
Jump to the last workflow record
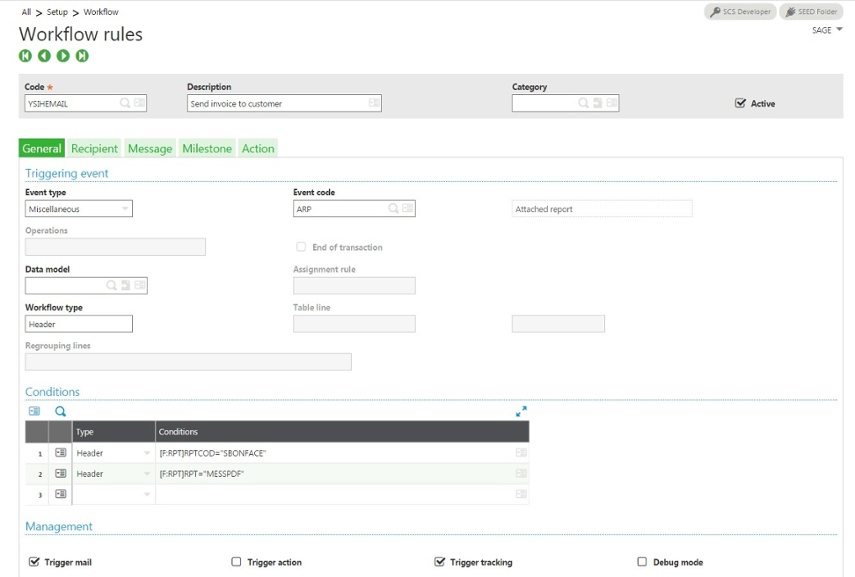click(x=84, y=57)
